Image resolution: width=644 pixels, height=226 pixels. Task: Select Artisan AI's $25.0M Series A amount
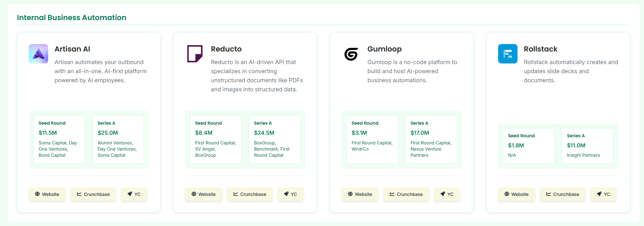click(x=108, y=133)
